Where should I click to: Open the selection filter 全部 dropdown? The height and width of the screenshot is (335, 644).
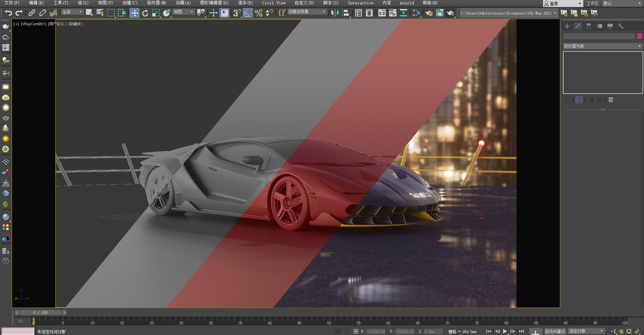pyautogui.click(x=72, y=12)
